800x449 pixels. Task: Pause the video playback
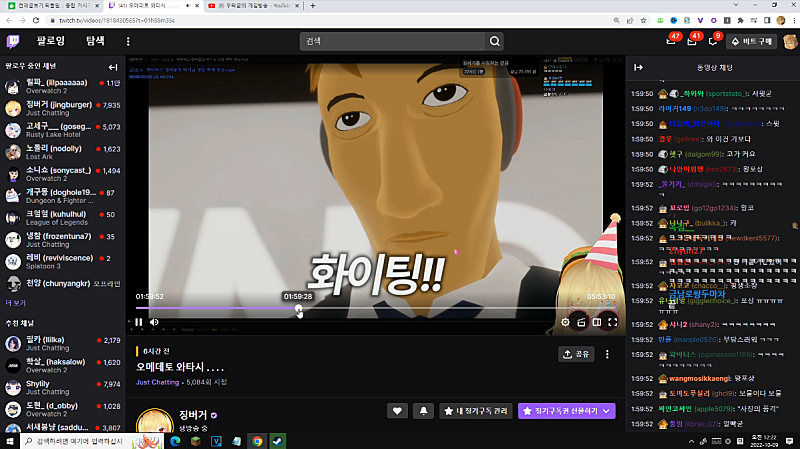tap(138, 322)
